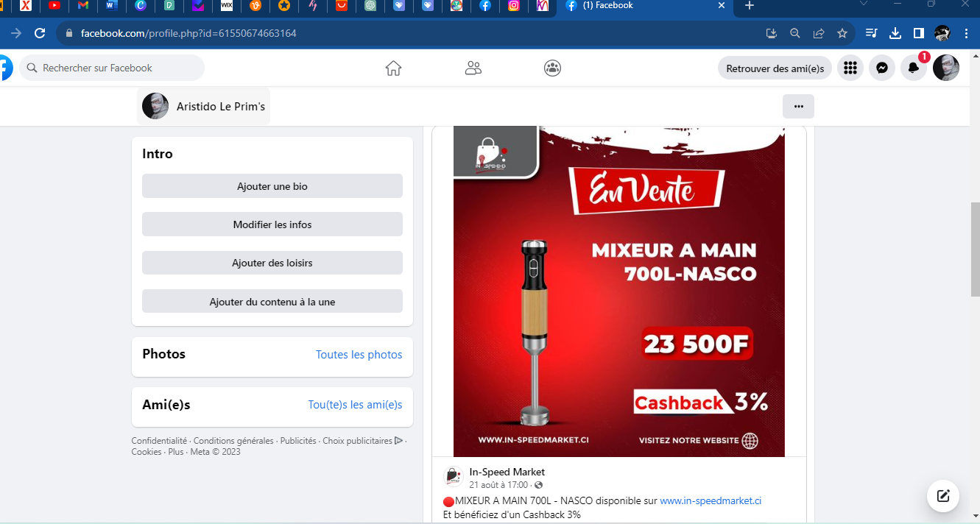Image resolution: width=980 pixels, height=524 pixels.
Task: Open Chrome downloads icon
Action: pyautogui.click(x=895, y=33)
